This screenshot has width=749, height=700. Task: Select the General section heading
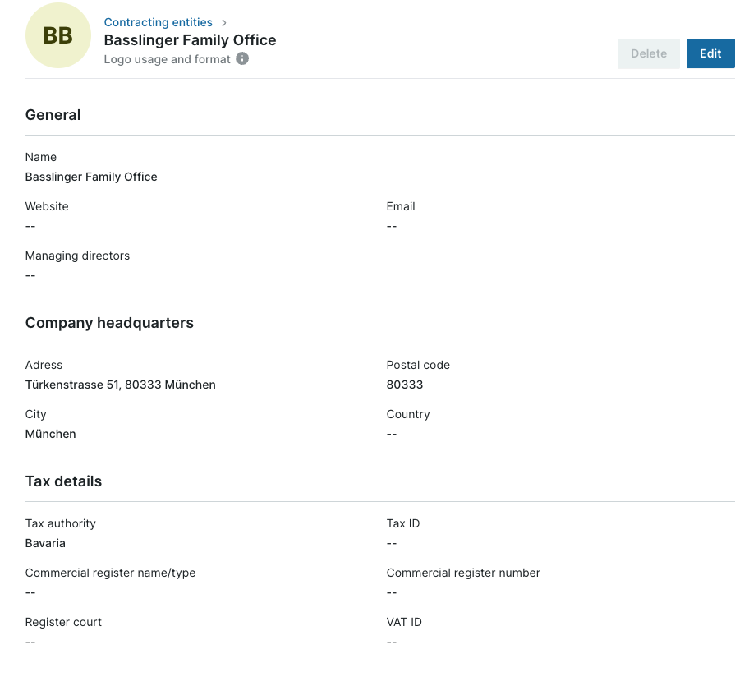(53, 115)
